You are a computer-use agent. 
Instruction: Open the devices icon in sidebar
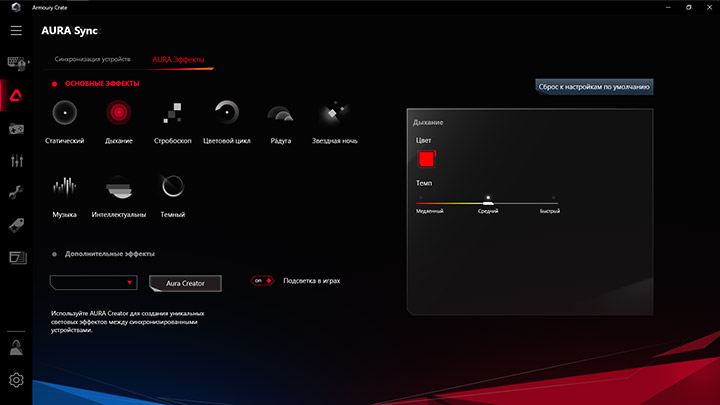click(17, 63)
